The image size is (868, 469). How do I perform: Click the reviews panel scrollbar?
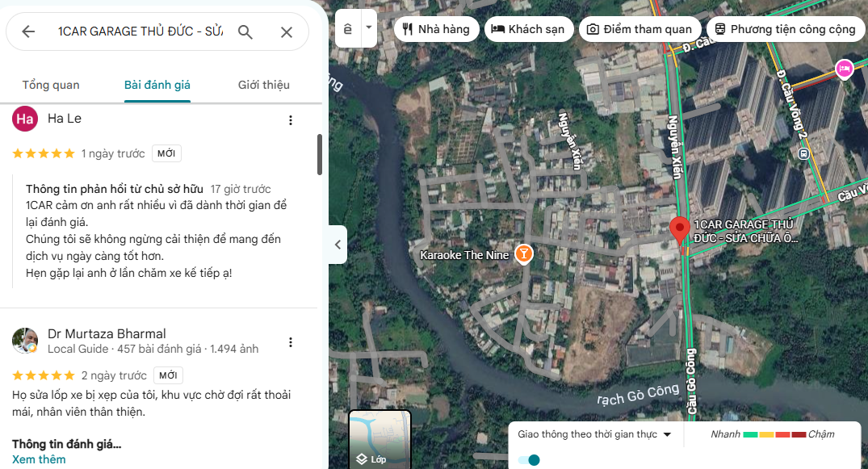click(x=320, y=154)
